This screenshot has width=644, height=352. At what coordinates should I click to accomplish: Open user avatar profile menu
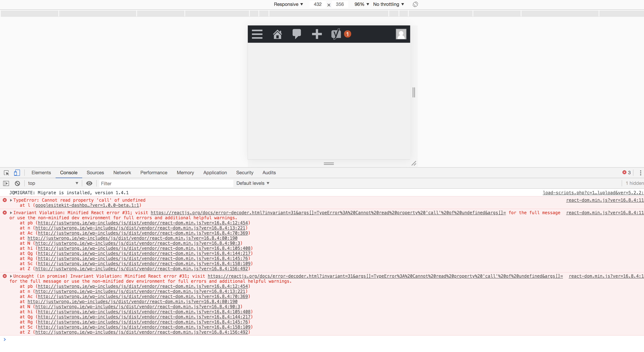coord(401,34)
